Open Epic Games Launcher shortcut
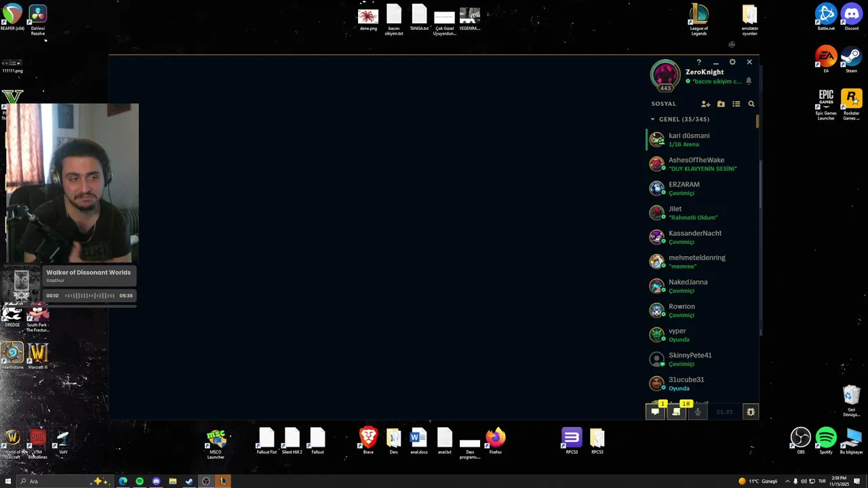Viewport: 868px width, 488px height. pyautogui.click(x=826, y=104)
